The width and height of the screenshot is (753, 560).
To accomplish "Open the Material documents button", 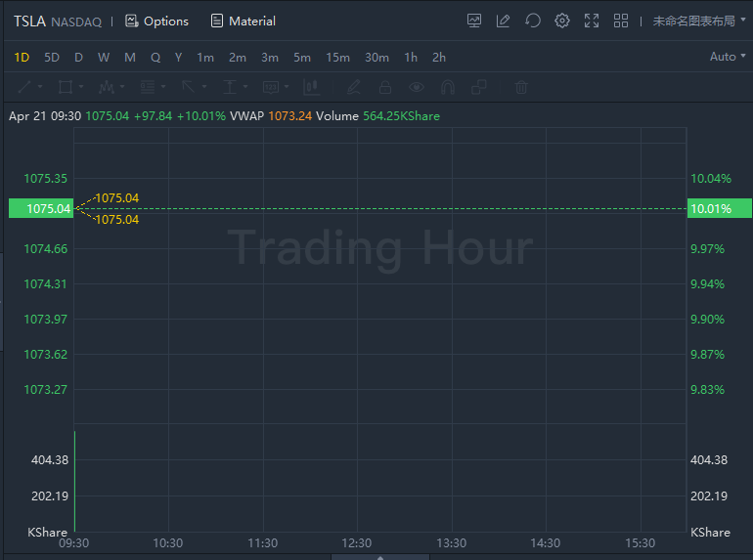I will (x=243, y=22).
